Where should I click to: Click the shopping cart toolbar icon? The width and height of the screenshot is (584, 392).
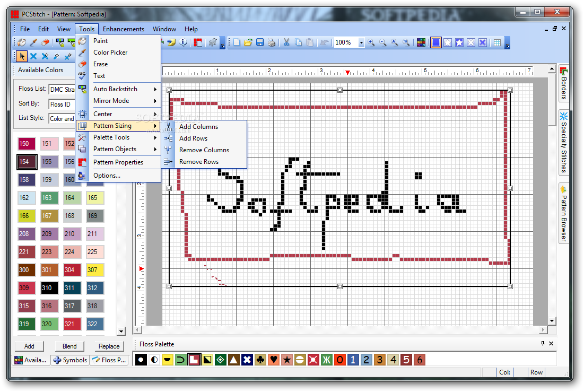coord(213,42)
